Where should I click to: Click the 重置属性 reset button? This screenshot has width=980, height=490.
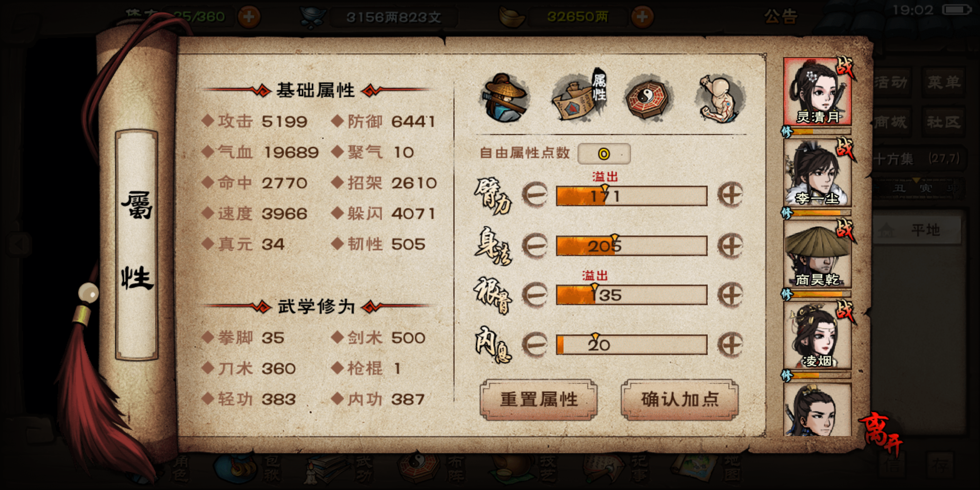[539, 400]
